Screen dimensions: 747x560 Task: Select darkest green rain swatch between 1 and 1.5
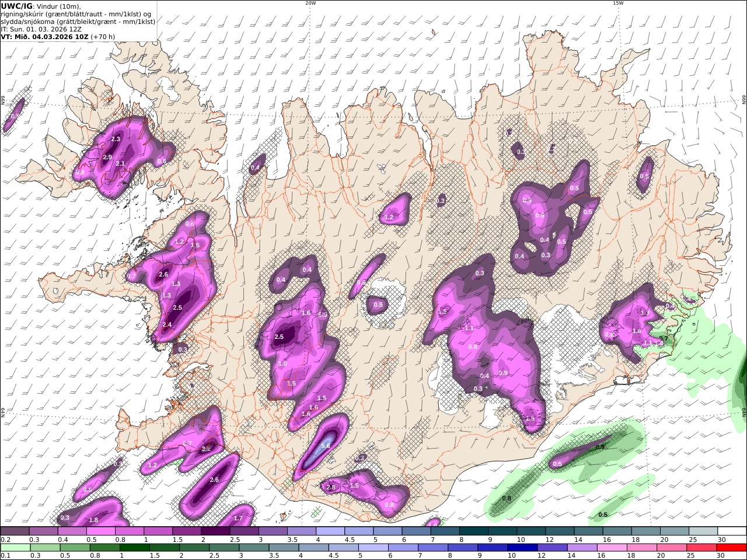tap(134, 548)
